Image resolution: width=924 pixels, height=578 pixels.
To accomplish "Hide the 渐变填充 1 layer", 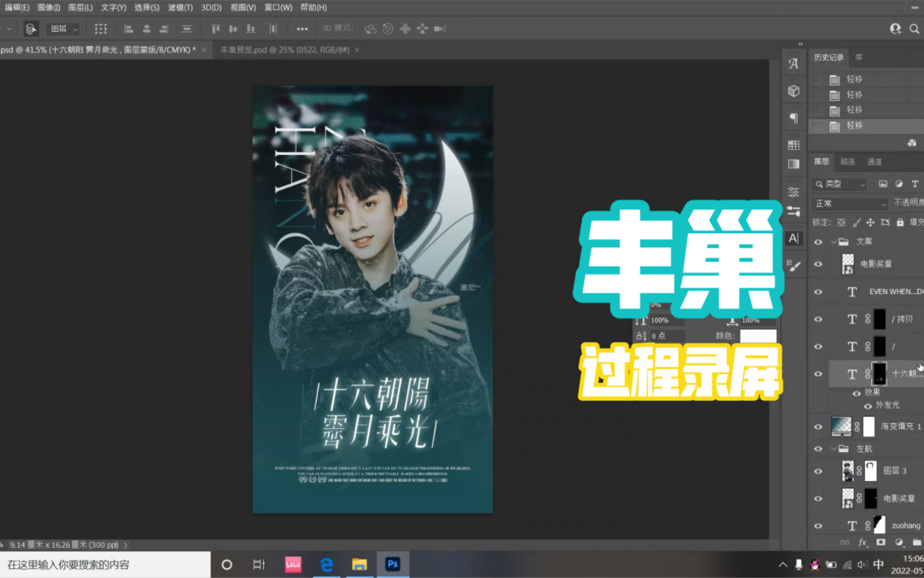I will tap(818, 427).
